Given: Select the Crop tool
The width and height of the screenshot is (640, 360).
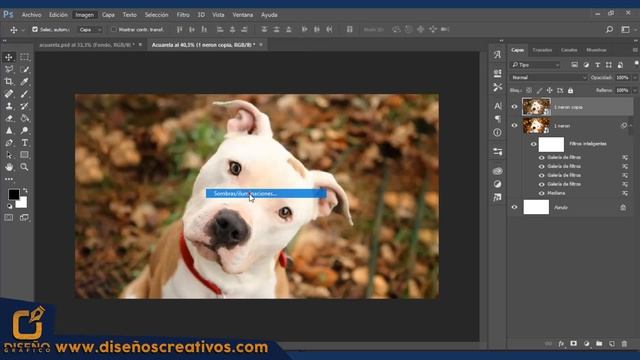Looking at the screenshot, I should pos(9,82).
